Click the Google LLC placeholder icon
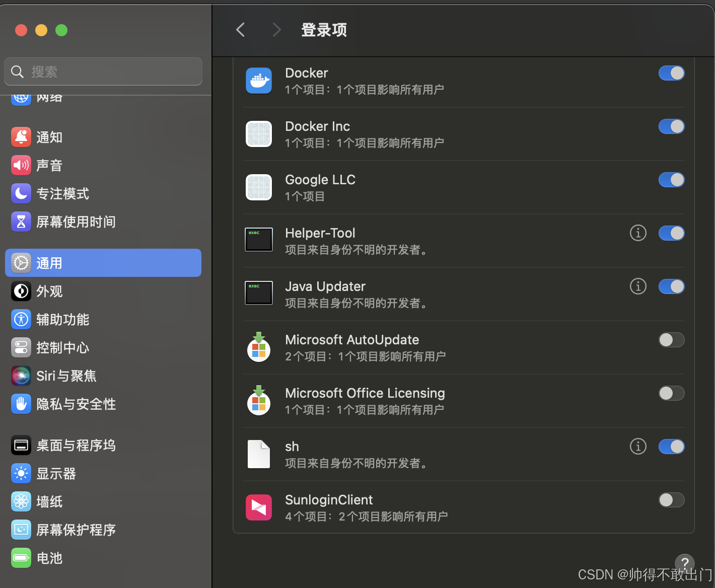This screenshot has width=715, height=588. pos(259,187)
